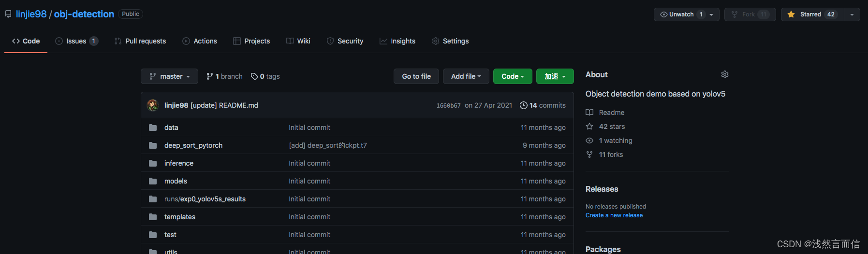Open the master branch selector
This screenshot has width=868, height=254.
(169, 76)
